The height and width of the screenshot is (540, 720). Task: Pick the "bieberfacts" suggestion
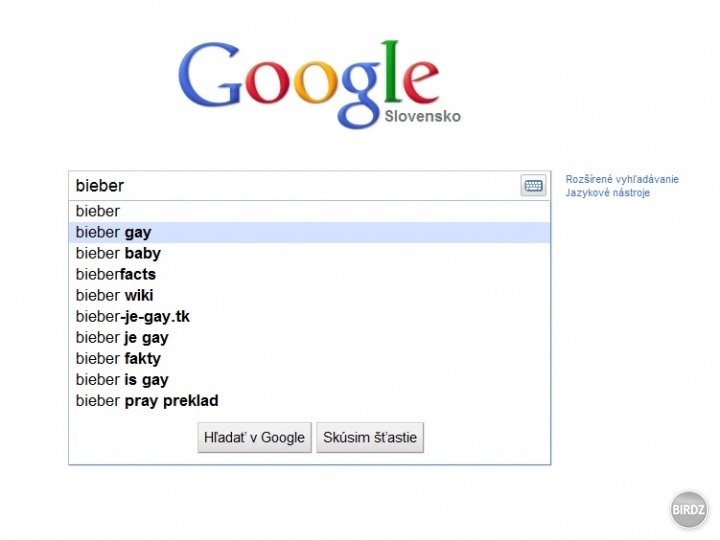pyautogui.click(x=309, y=275)
